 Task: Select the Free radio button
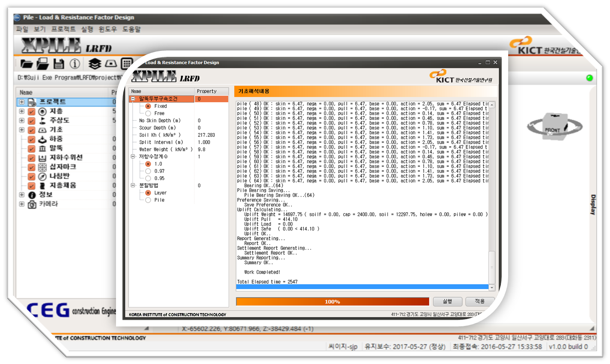coord(148,113)
